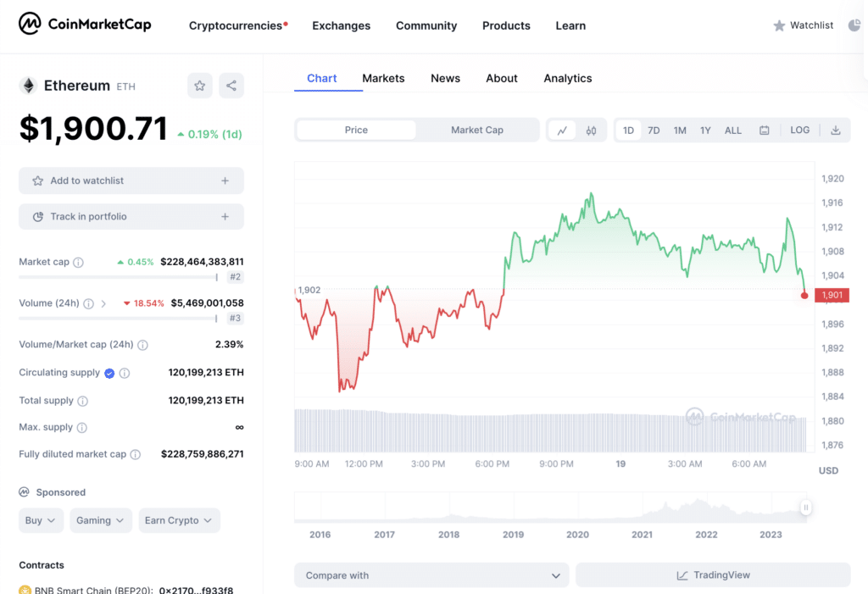This screenshot has height=594, width=868.
Task: Click the Ethereum coin logo icon
Action: click(28, 86)
